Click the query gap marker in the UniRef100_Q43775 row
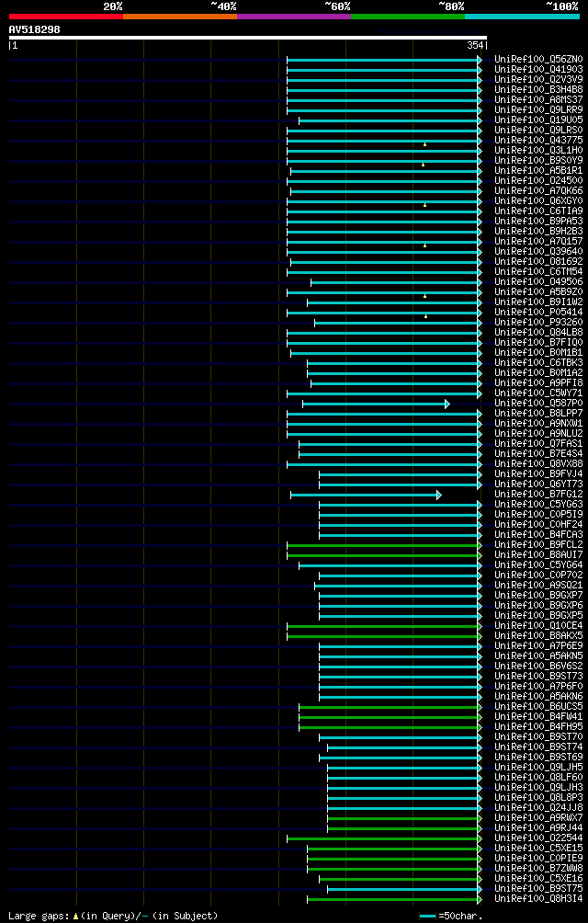Image resolution: width=588 pixels, height=923 pixels. click(424, 144)
